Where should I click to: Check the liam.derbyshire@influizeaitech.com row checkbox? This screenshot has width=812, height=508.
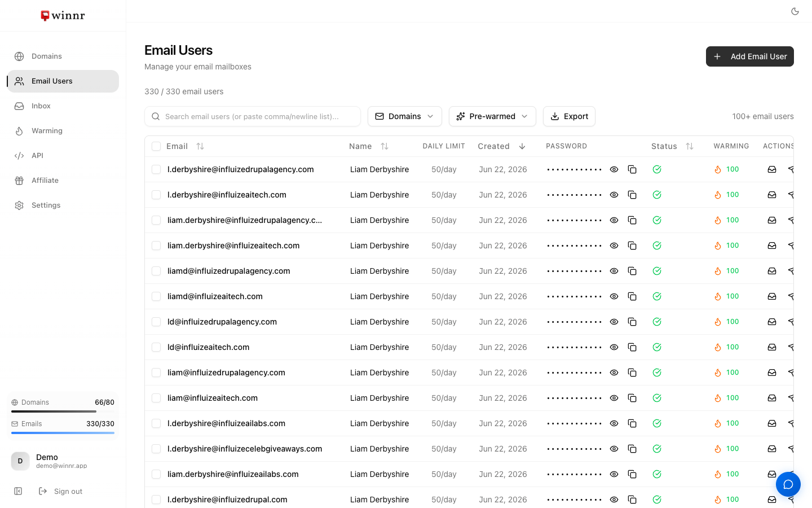click(x=156, y=246)
